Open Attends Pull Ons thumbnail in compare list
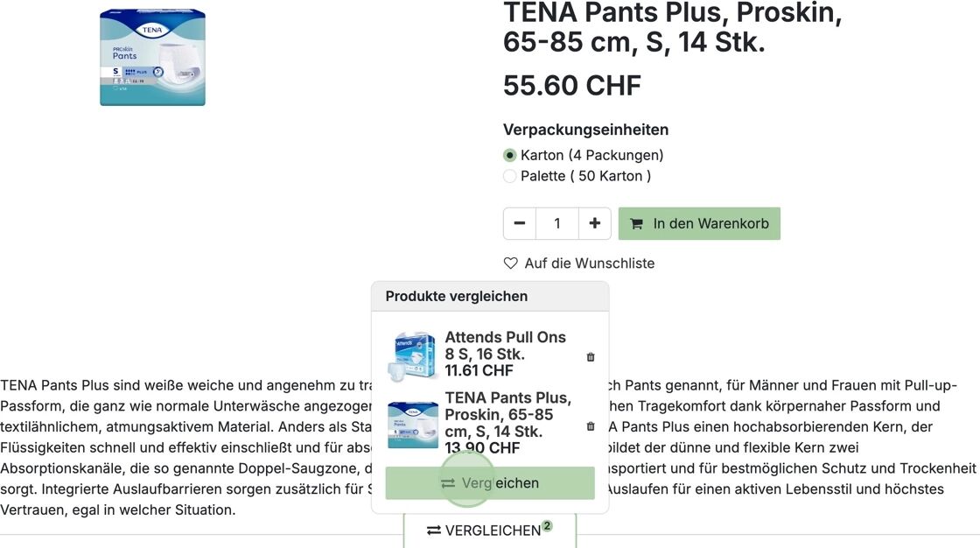The image size is (980, 548). pos(412,355)
